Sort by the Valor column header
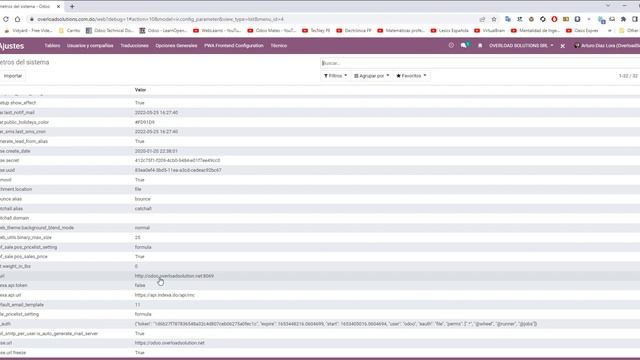The width and height of the screenshot is (640, 360). [x=140, y=90]
